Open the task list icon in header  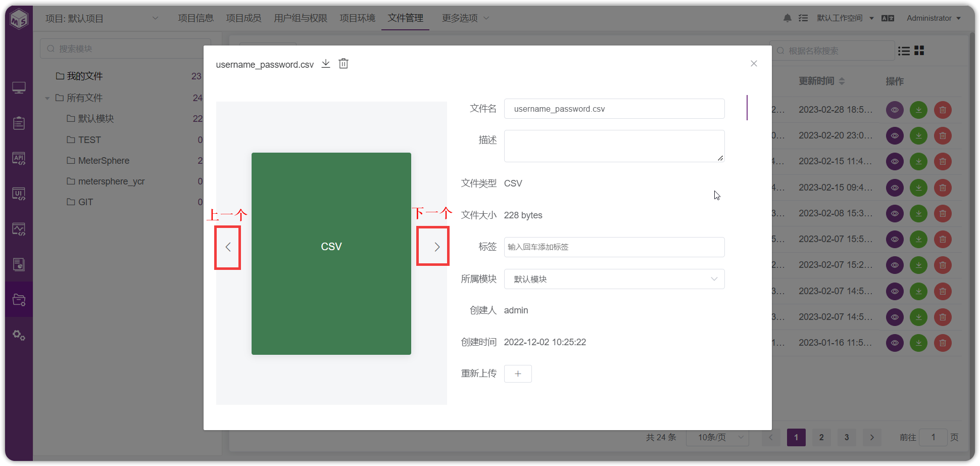pyautogui.click(x=803, y=18)
